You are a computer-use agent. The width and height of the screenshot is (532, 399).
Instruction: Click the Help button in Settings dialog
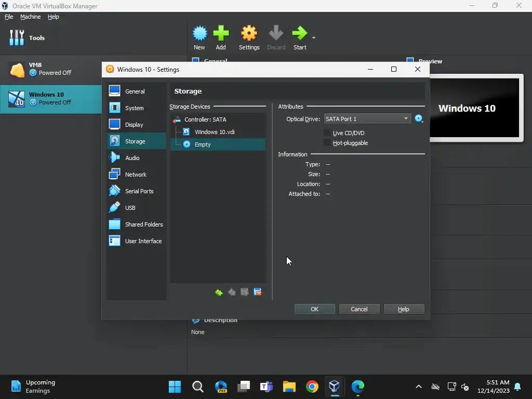[x=404, y=309]
